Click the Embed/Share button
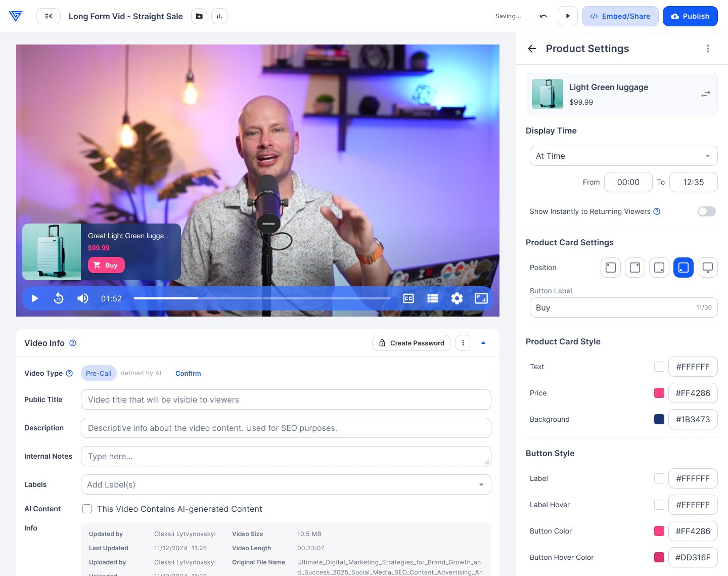This screenshot has width=728, height=576. point(620,16)
